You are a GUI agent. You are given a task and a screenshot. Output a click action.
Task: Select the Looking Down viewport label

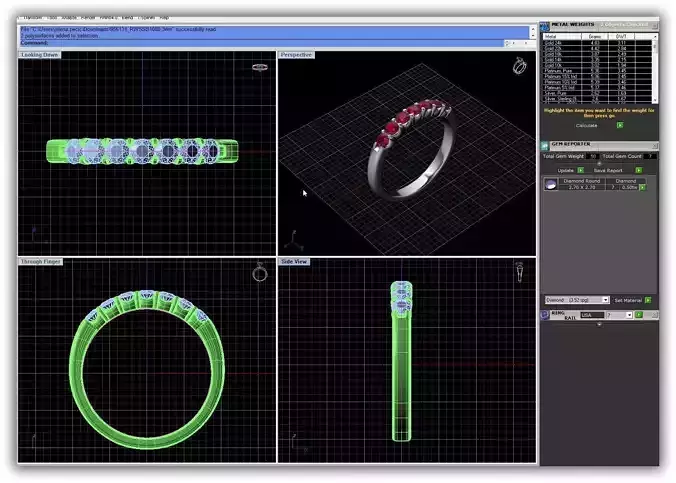click(x=39, y=55)
